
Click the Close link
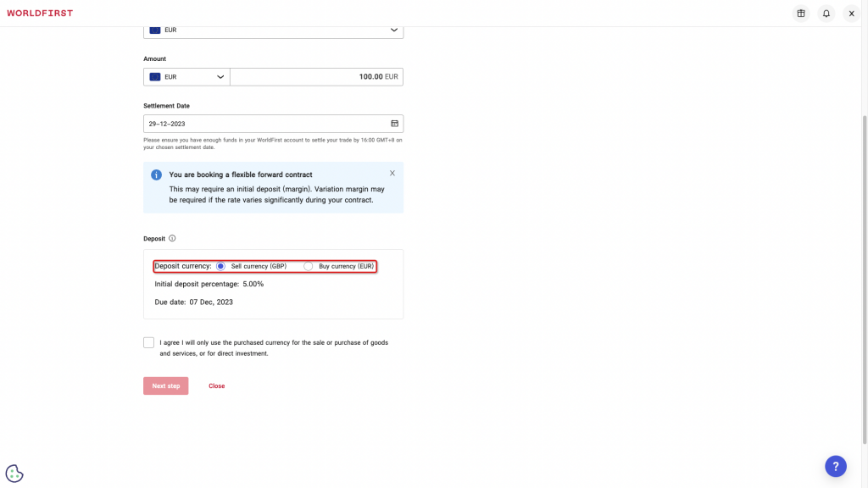pos(217,386)
